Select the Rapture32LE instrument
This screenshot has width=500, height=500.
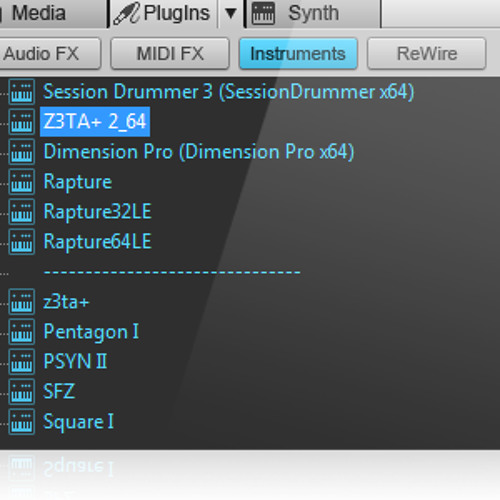98,212
